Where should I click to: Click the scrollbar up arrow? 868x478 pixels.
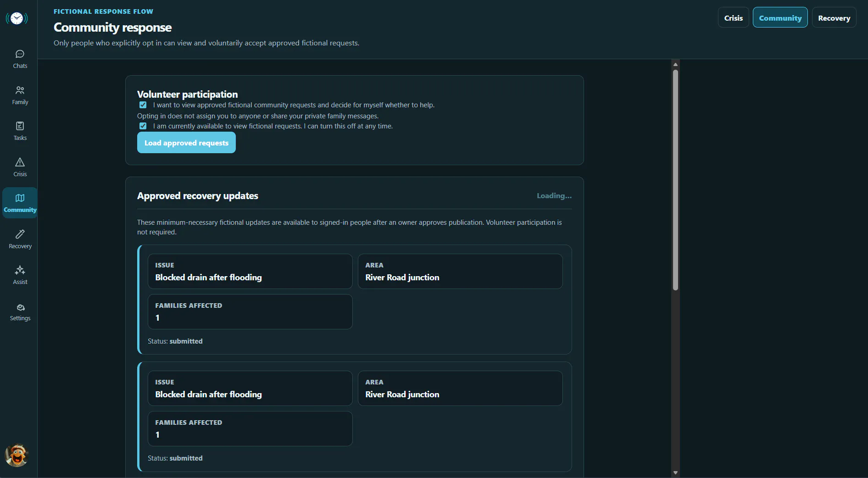pos(675,64)
